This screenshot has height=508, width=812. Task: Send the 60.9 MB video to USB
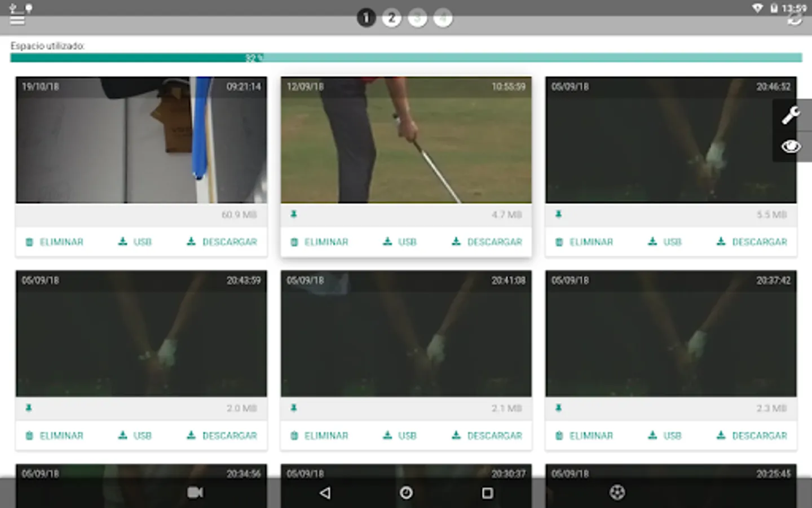click(135, 242)
